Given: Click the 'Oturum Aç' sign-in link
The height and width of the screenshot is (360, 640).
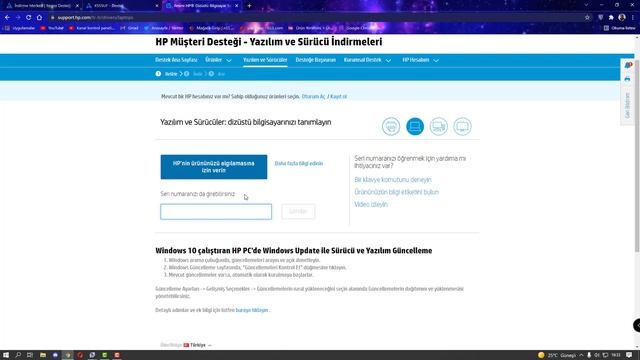Looking at the screenshot, I should coord(313,97).
